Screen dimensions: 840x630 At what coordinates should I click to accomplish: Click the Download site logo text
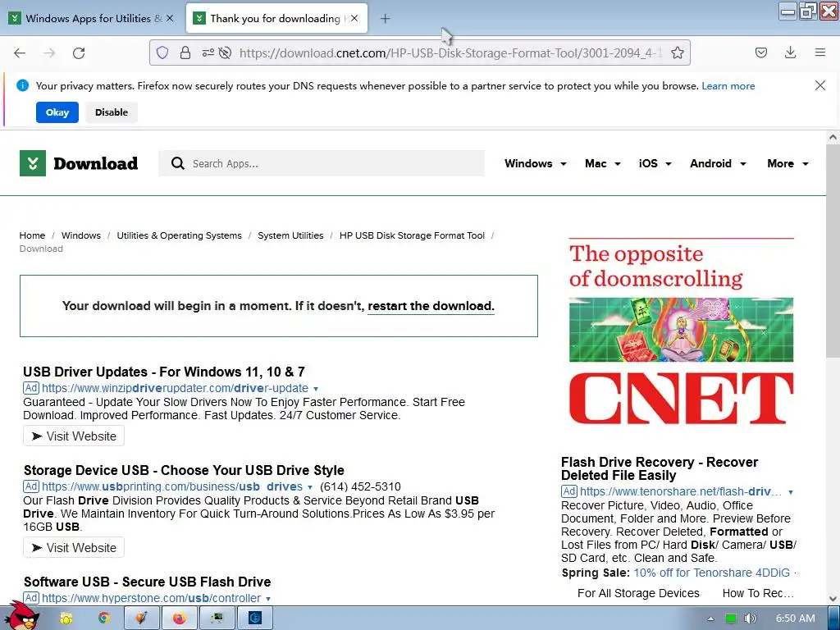click(x=95, y=163)
